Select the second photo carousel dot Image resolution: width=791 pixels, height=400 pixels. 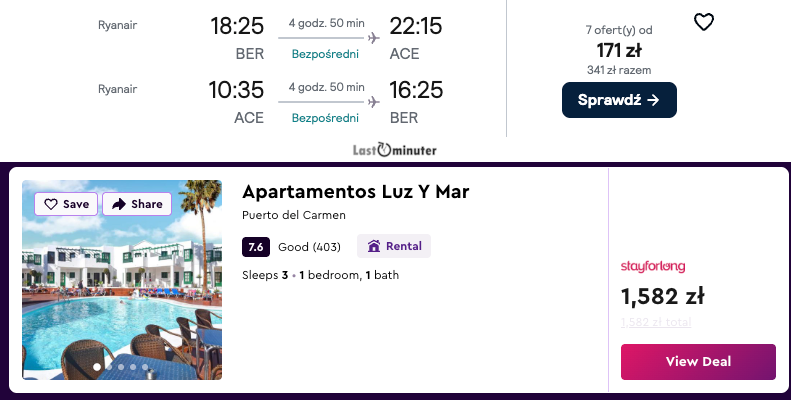coord(110,367)
